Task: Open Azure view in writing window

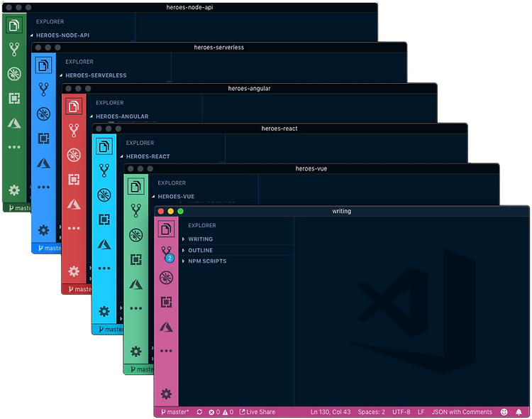Action: pos(166,327)
